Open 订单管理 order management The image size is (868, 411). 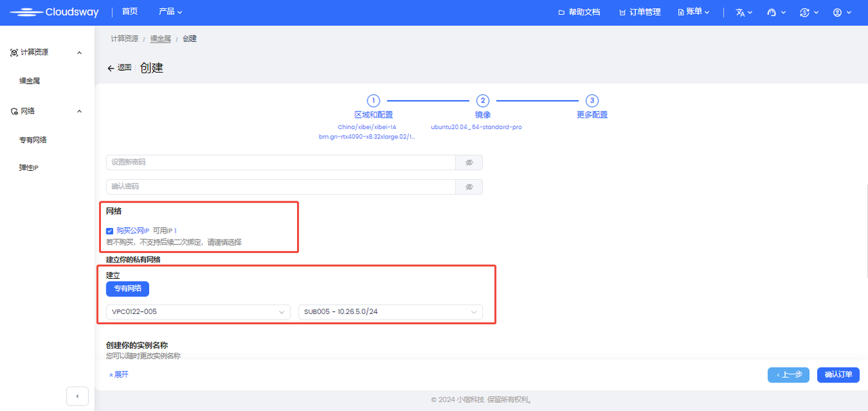(639, 12)
